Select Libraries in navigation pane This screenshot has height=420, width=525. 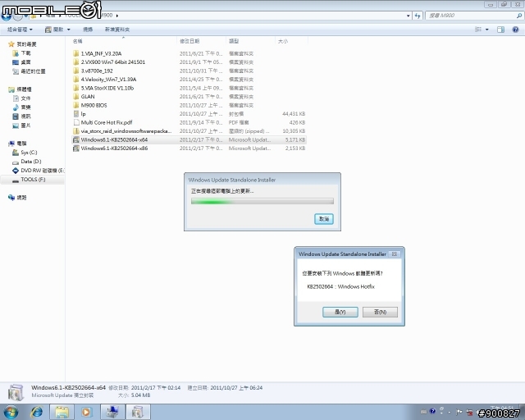pos(20,89)
